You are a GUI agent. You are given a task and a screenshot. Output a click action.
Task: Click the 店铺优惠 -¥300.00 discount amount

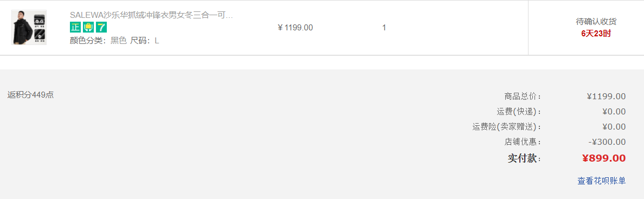click(x=607, y=142)
